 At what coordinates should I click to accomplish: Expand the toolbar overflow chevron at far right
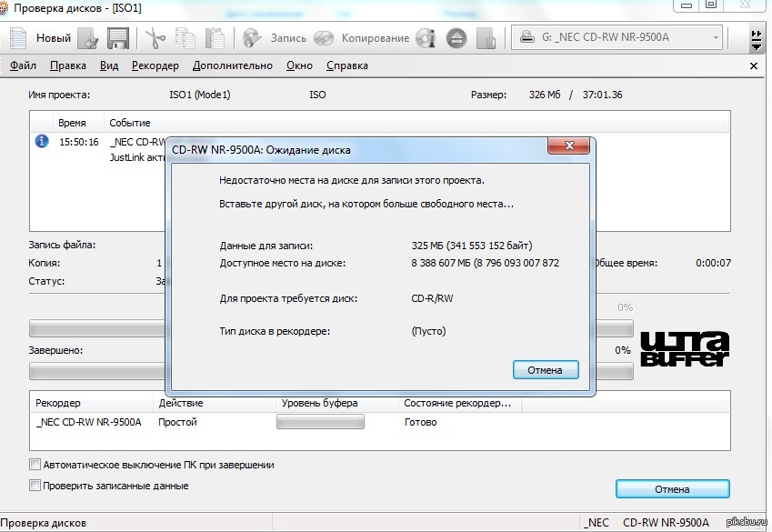pyautogui.click(x=756, y=40)
